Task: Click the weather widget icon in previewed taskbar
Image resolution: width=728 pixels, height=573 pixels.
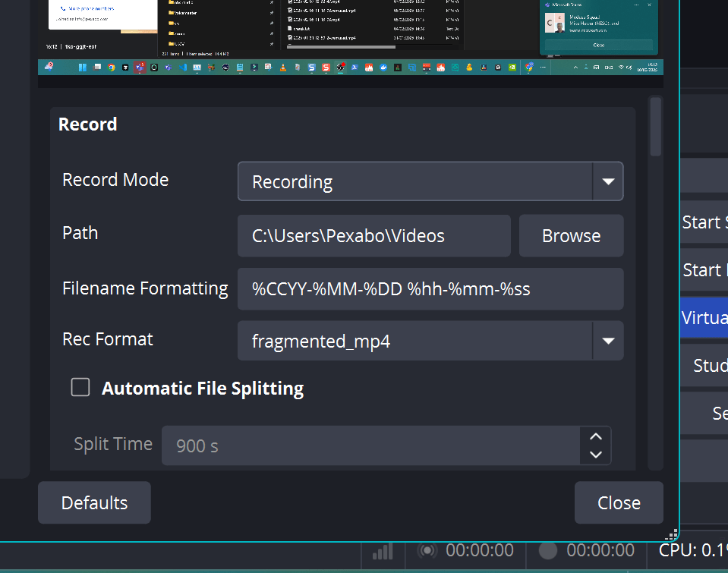Action: (x=49, y=67)
